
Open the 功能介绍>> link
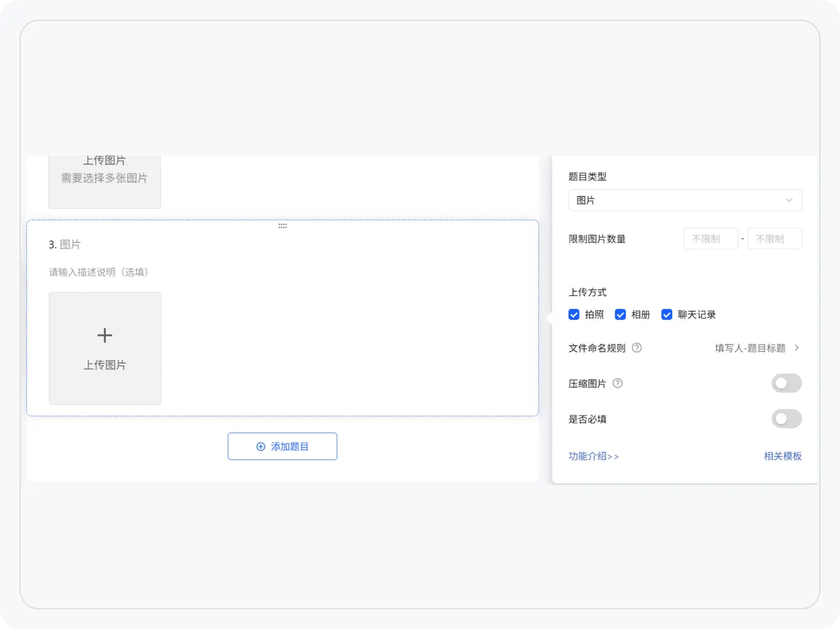(x=593, y=456)
